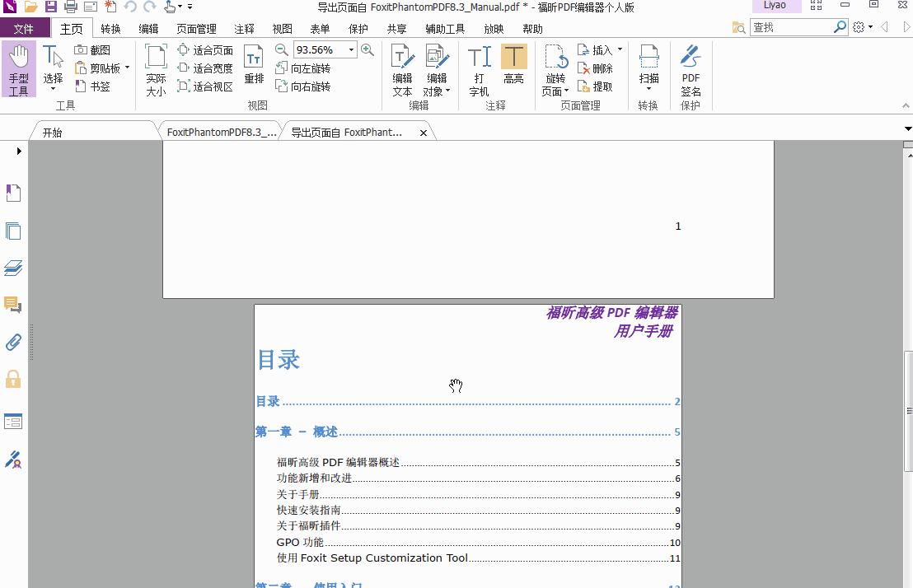Viewport: 913px width, 588px height.
Task: Switch to the 视图 ribbon tab
Action: pyautogui.click(x=282, y=28)
